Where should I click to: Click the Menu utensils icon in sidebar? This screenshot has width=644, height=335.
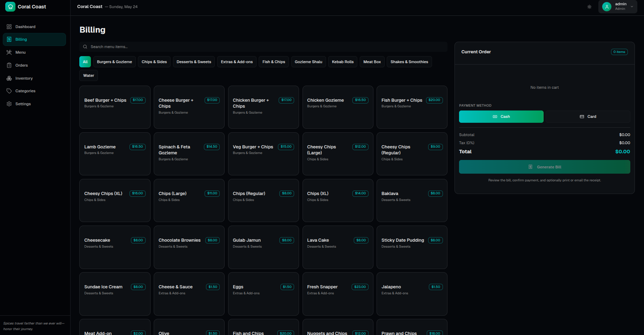pyautogui.click(x=9, y=52)
